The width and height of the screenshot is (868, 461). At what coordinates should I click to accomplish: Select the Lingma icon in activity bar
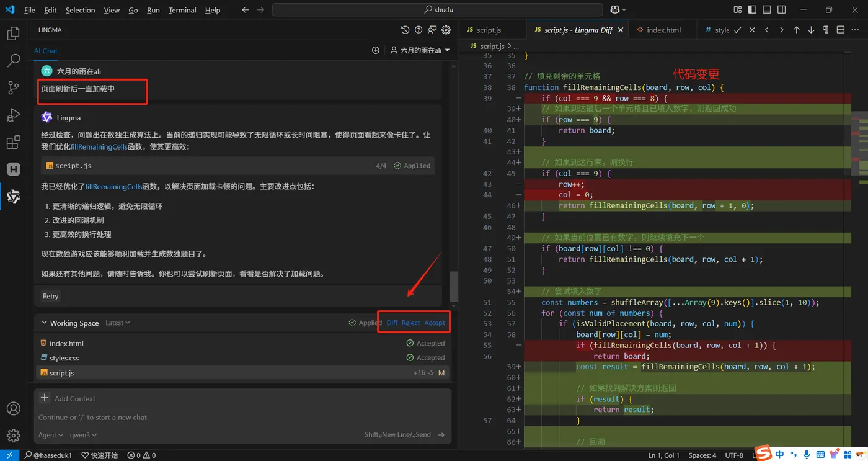click(x=13, y=197)
